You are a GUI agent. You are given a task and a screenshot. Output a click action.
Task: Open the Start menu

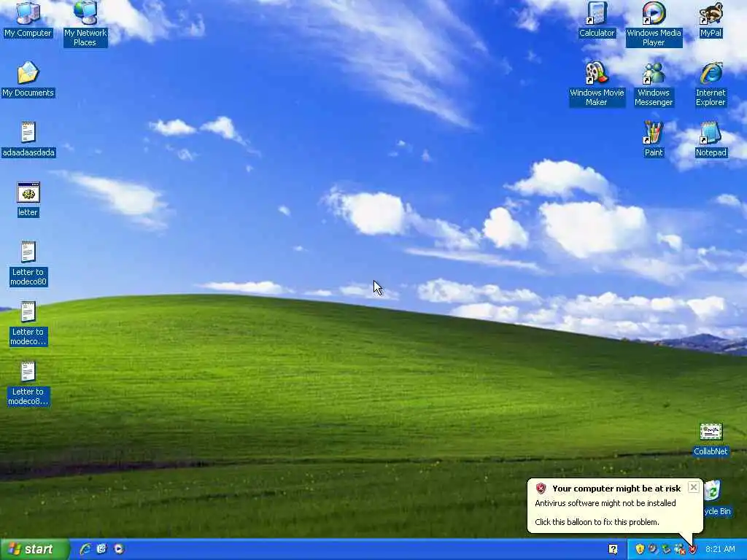[34, 549]
